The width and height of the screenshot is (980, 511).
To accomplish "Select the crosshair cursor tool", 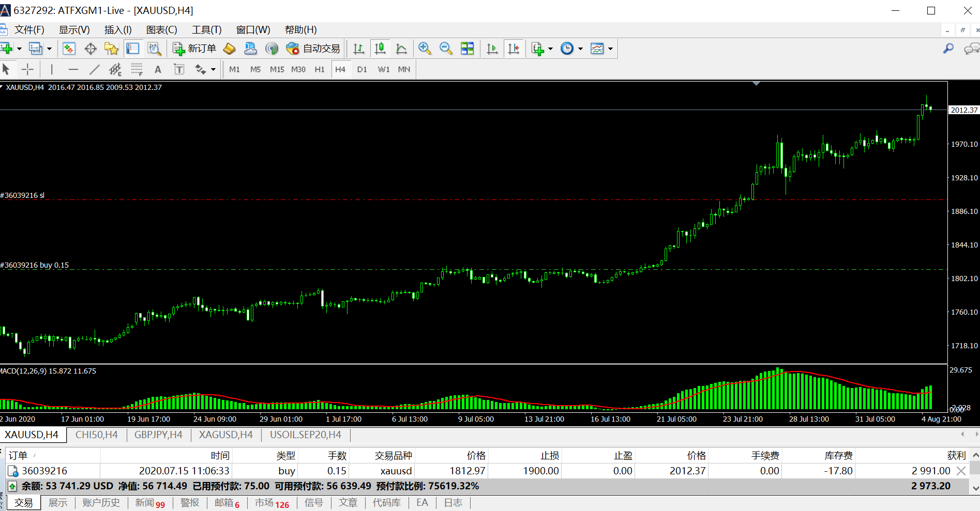I will tap(28, 69).
